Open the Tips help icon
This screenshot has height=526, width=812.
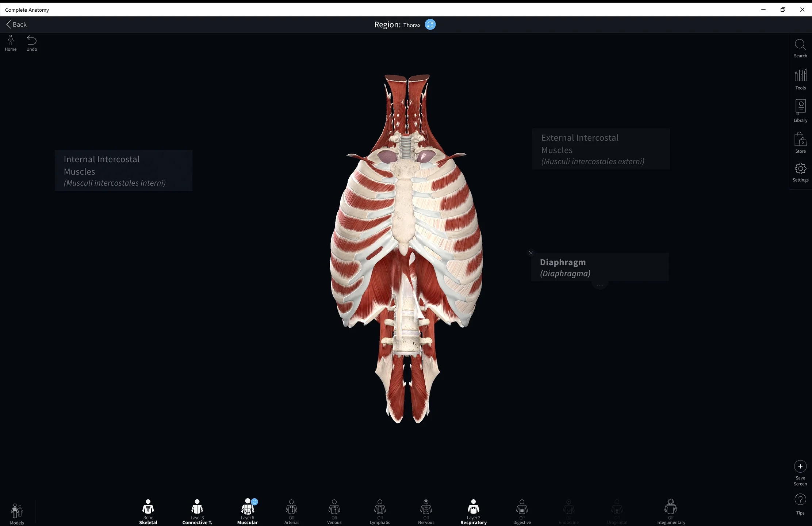[800, 500]
